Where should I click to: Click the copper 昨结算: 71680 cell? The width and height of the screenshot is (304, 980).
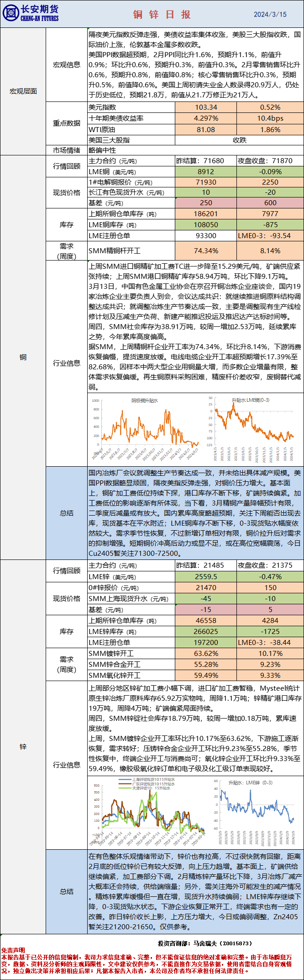(206, 161)
